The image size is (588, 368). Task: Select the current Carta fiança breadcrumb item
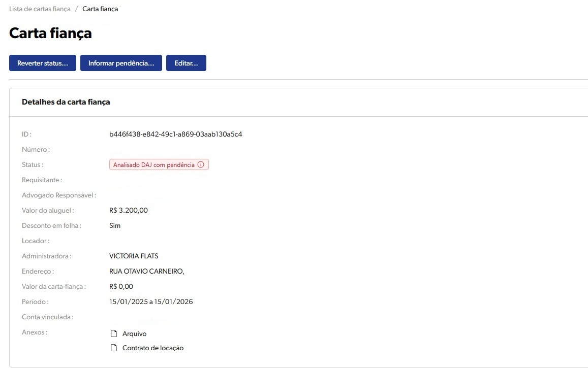coord(100,9)
